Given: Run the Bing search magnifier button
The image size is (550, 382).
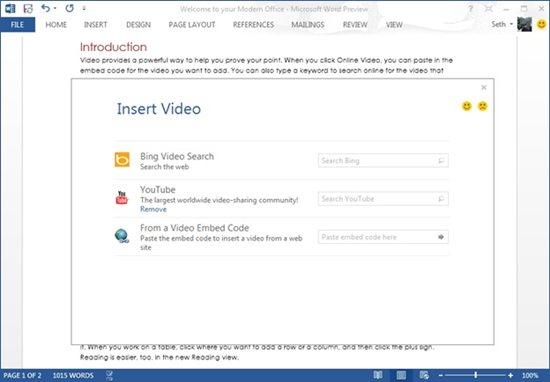Looking at the screenshot, I should point(441,161).
